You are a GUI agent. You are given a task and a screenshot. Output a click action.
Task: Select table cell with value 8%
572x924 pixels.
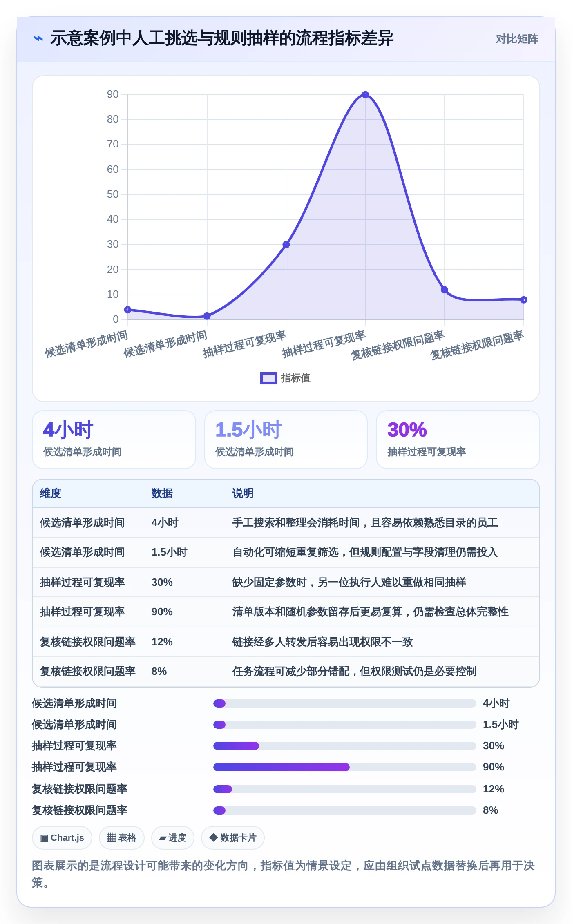coord(159,672)
